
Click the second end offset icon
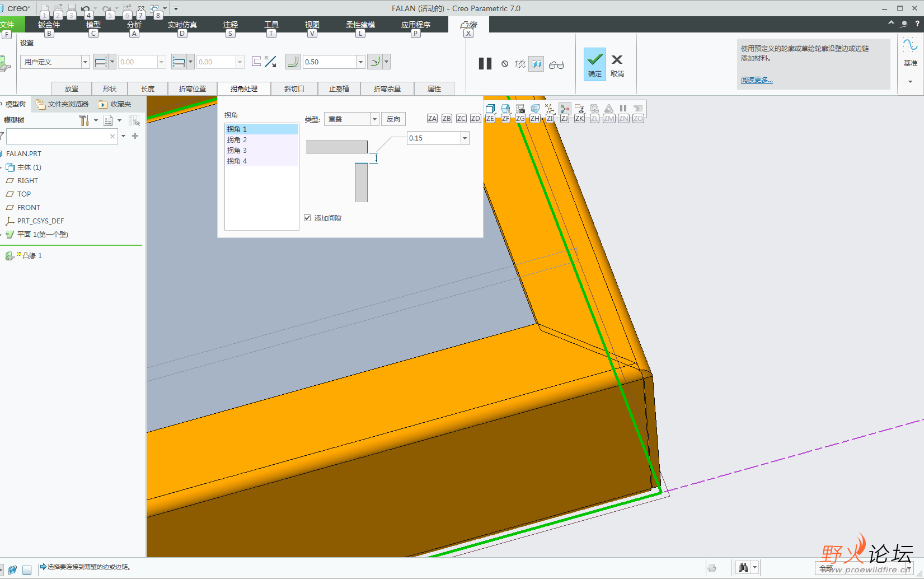(179, 62)
